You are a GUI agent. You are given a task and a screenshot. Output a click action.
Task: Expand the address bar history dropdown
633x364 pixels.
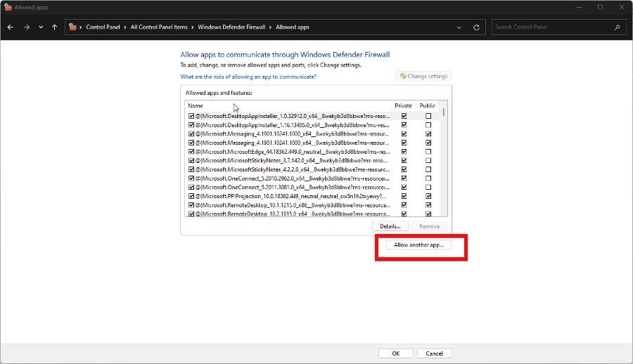459,27
